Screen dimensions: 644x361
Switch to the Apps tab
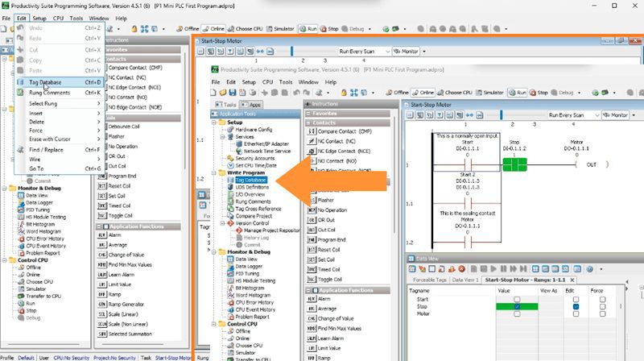click(x=251, y=105)
